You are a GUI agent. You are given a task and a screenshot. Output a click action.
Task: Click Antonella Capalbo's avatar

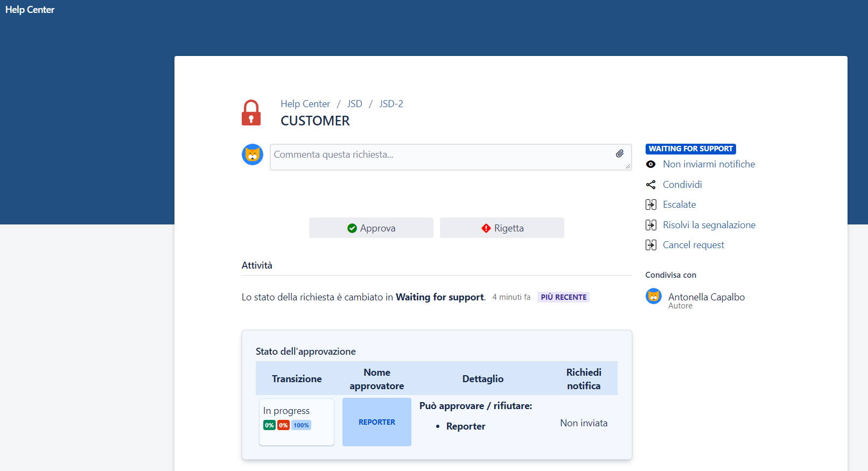(x=654, y=297)
